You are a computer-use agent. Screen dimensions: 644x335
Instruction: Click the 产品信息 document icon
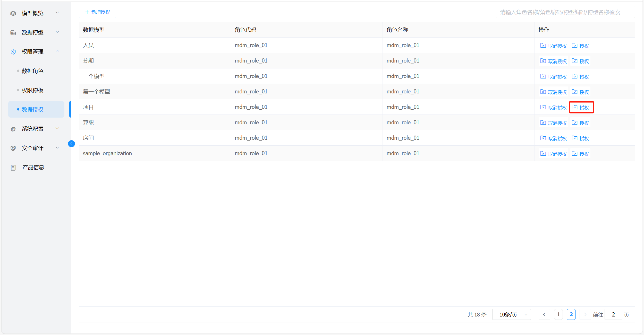coord(13,167)
